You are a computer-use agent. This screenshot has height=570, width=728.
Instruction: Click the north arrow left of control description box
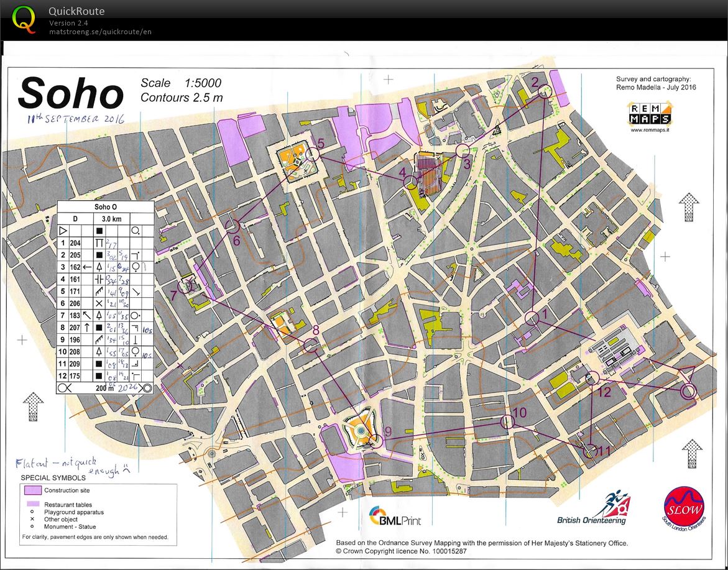coord(33,407)
